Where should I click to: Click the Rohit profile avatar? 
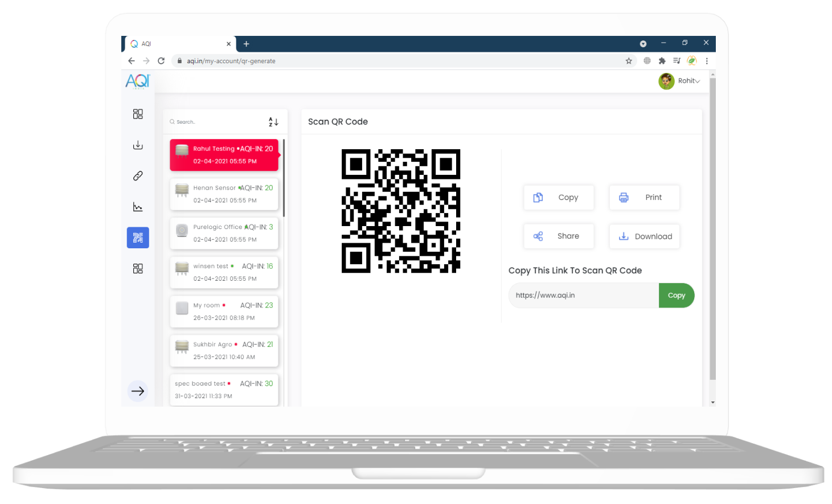point(666,81)
